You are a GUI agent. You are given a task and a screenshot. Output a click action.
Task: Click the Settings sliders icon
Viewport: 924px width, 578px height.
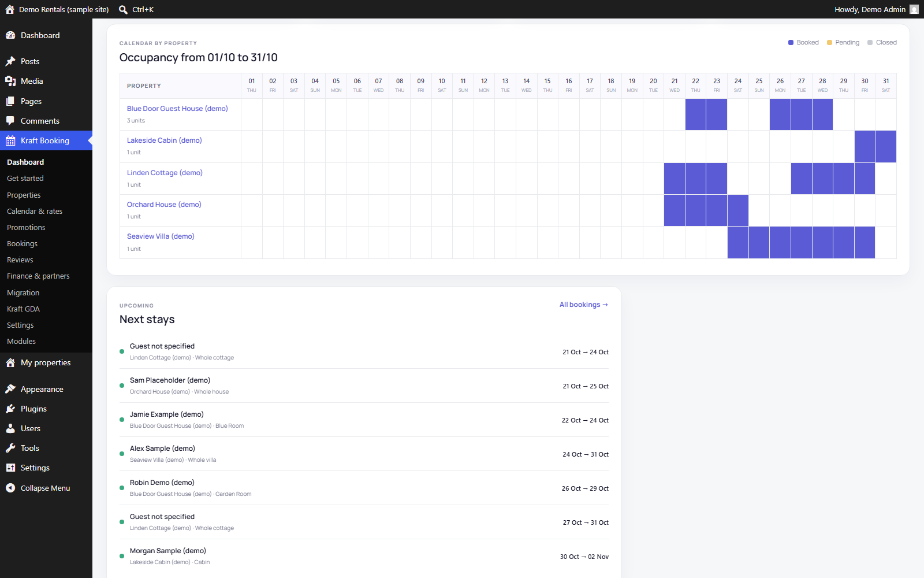pos(10,468)
